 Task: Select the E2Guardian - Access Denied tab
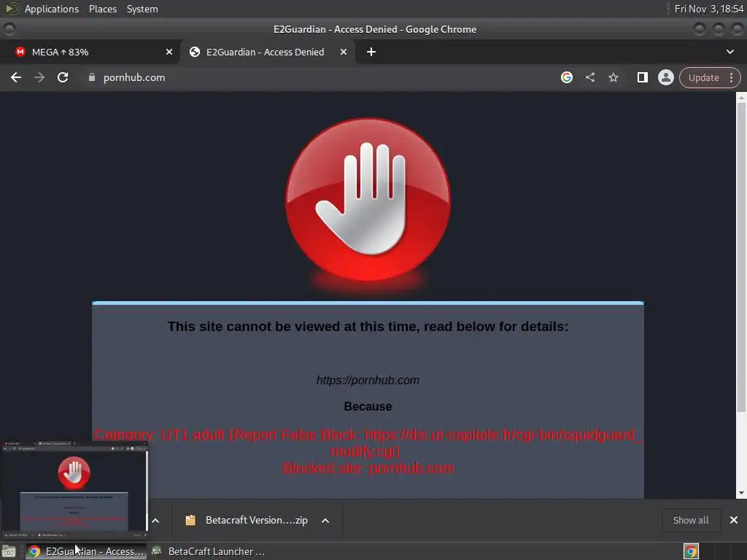(x=267, y=52)
